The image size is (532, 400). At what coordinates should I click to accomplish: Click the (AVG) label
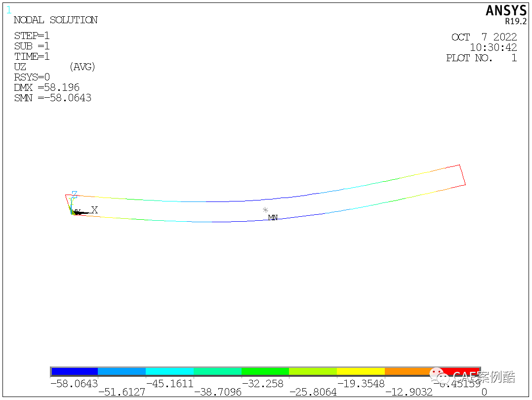tap(82, 67)
